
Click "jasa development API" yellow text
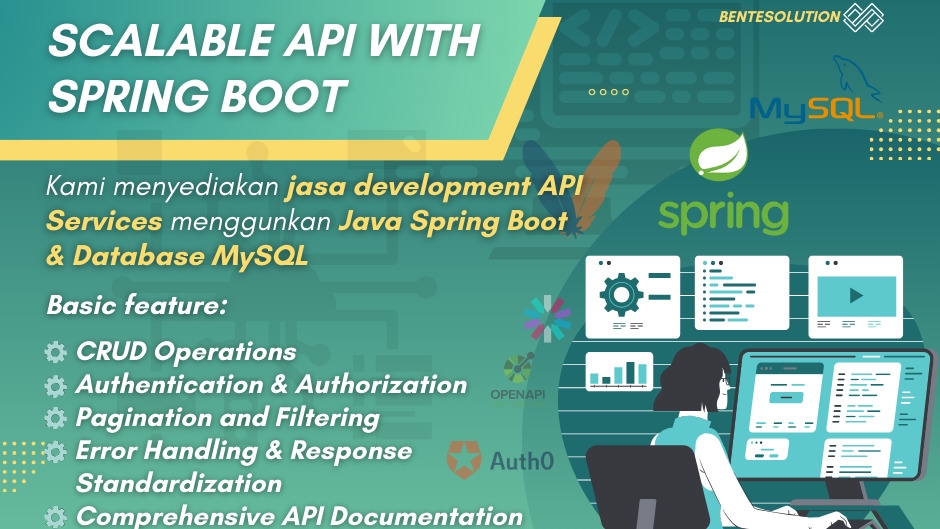(435, 187)
